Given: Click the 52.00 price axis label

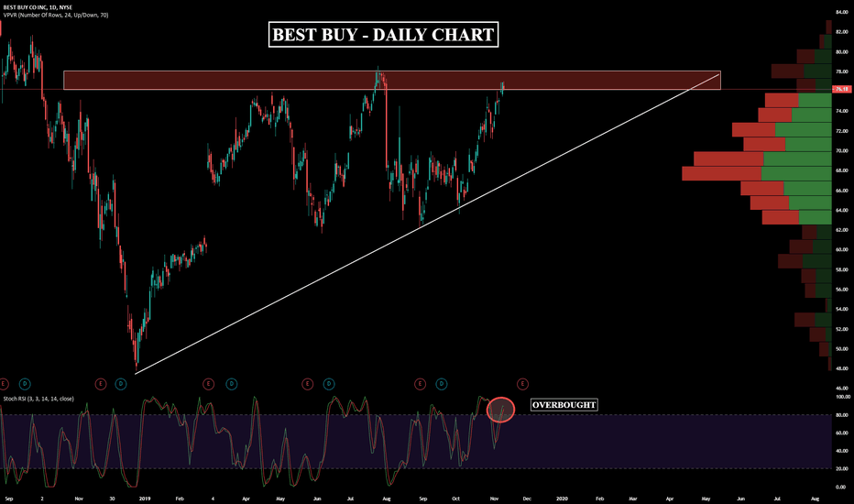Looking at the screenshot, I should pos(841,329).
